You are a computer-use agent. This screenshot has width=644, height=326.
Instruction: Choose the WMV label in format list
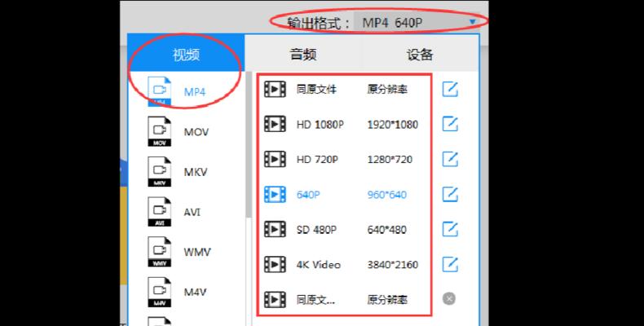click(x=197, y=252)
